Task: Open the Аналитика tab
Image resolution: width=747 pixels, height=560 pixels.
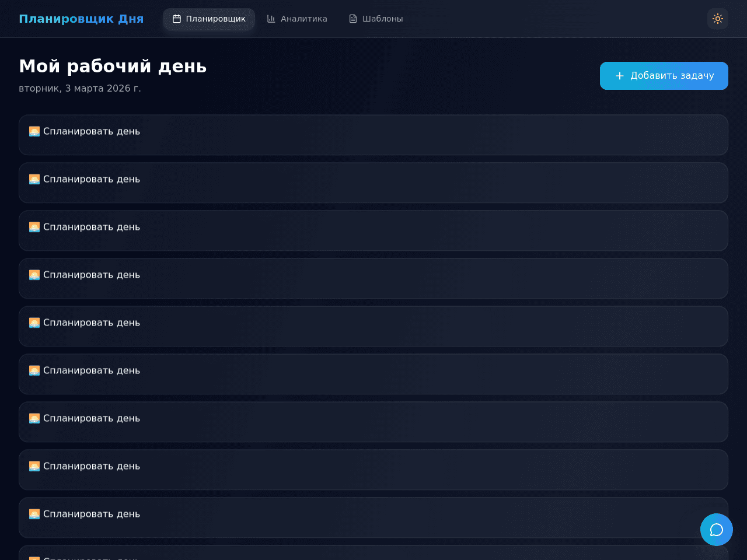Action: [x=297, y=19]
